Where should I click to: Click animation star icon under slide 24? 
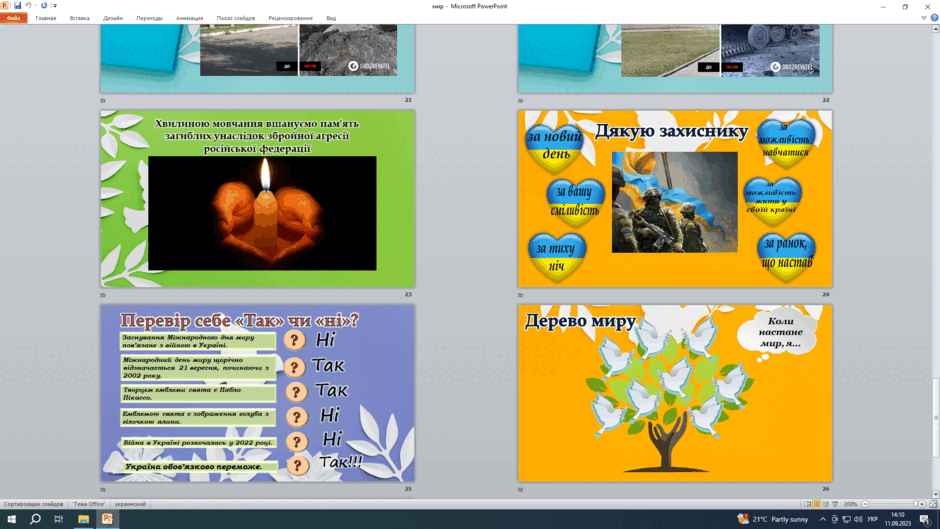click(520, 294)
